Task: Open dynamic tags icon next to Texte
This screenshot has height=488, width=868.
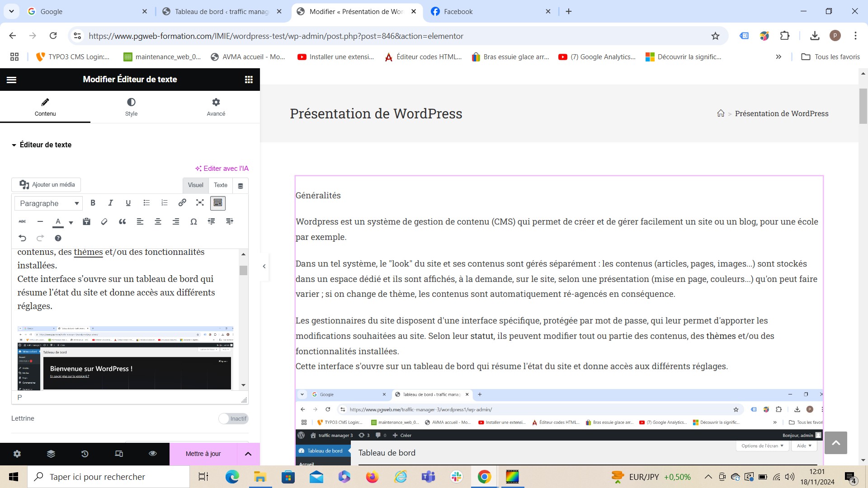Action: pos(241,186)
